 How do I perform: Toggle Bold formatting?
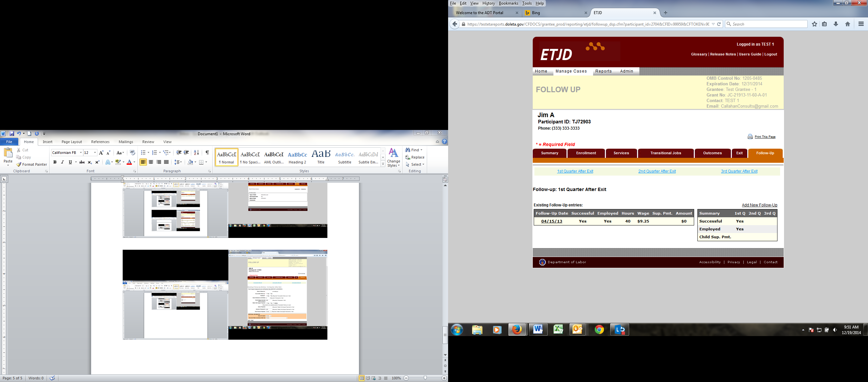coord(55,162)
